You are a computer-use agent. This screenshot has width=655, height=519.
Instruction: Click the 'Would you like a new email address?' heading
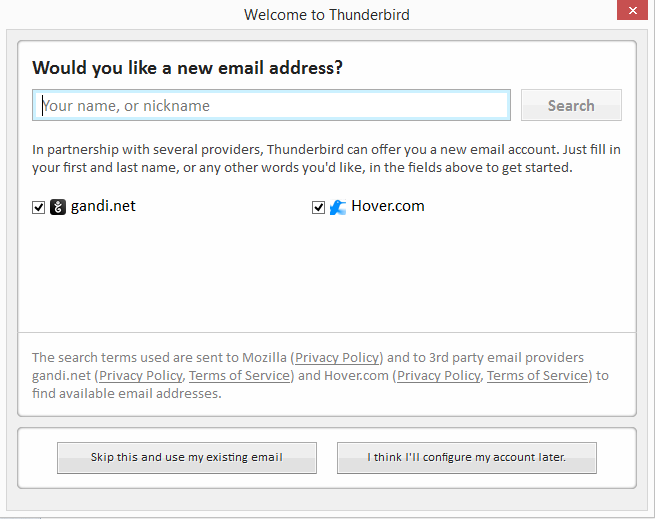(187, 68)
